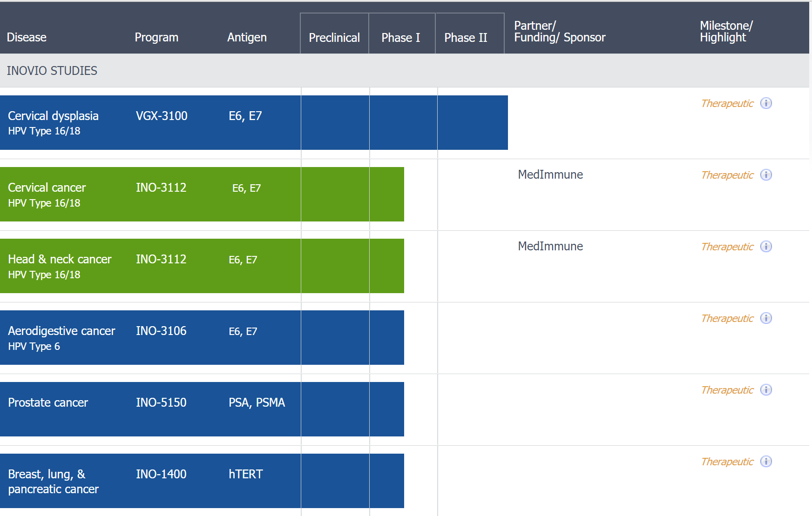This screenshot has width=812, height=516.
Task: Click the hTERT antigen text
Action: pyautogui.click(x=246, y=474)
